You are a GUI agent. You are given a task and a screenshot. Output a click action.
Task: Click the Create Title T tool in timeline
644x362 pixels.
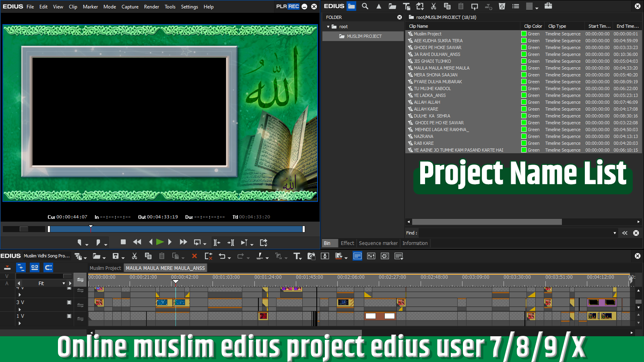tap(297, 256)
